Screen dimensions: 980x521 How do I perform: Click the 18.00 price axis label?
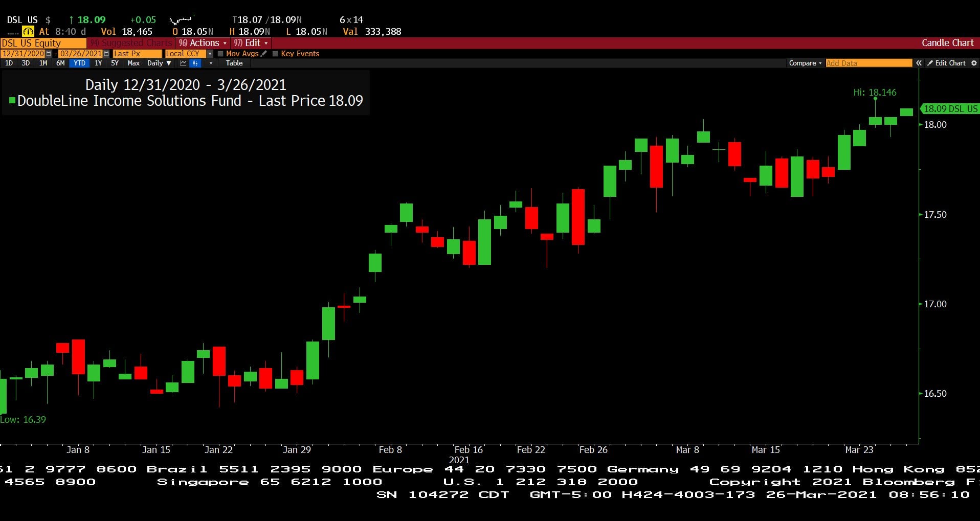(x=935, y=125)
